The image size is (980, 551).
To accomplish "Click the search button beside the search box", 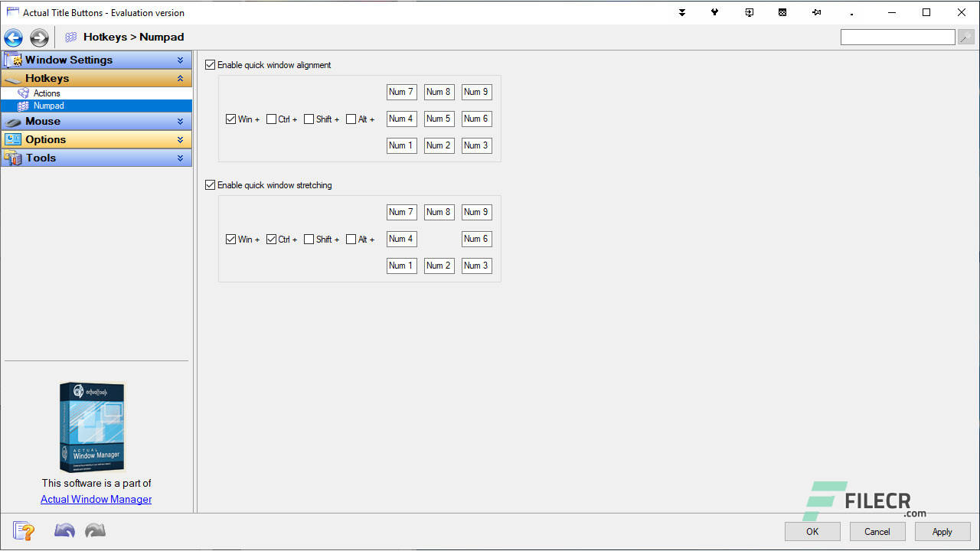I will pyautogui.click(x=966, y=37).
